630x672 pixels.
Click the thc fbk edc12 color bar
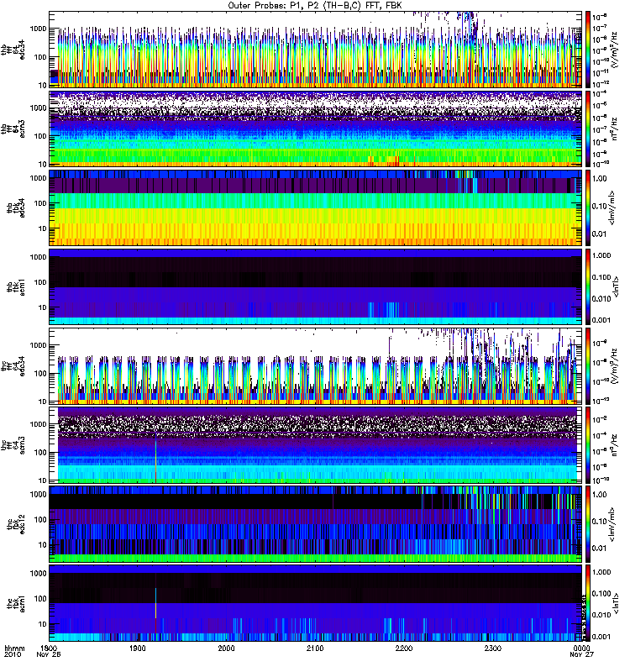[588, 524]
